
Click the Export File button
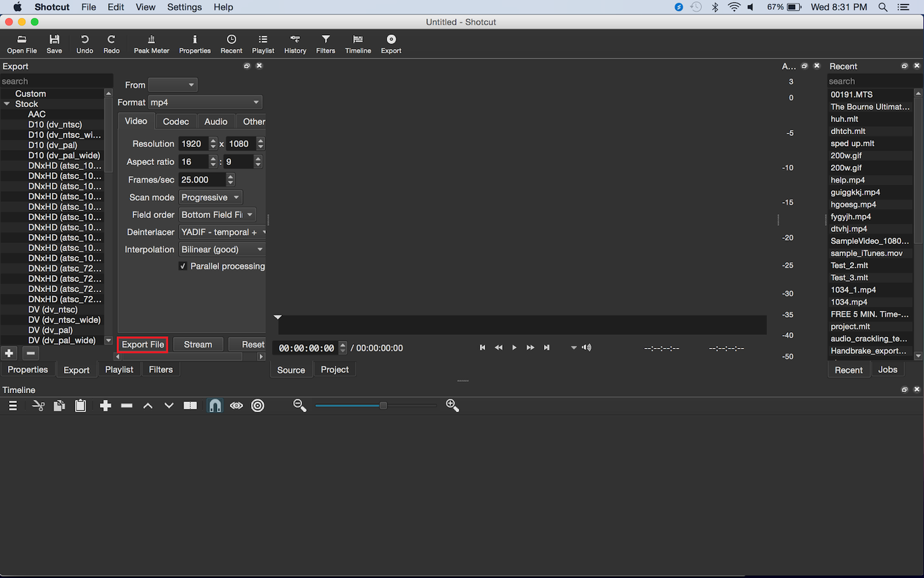[x=142, y=344]
